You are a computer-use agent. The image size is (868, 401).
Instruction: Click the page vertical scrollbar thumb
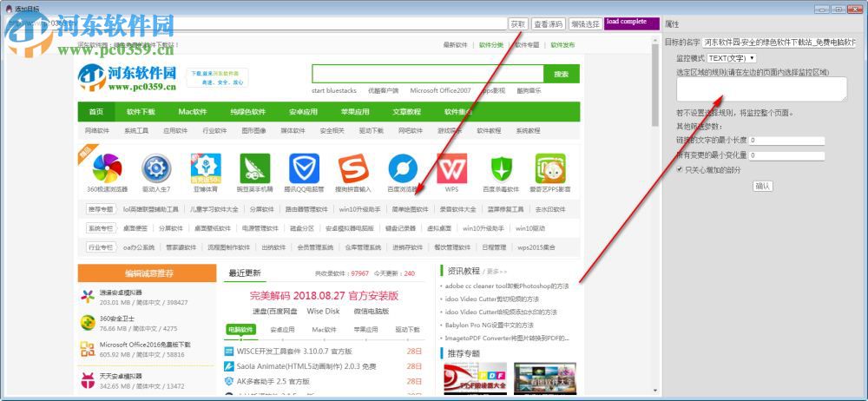(x=654, y=83)
